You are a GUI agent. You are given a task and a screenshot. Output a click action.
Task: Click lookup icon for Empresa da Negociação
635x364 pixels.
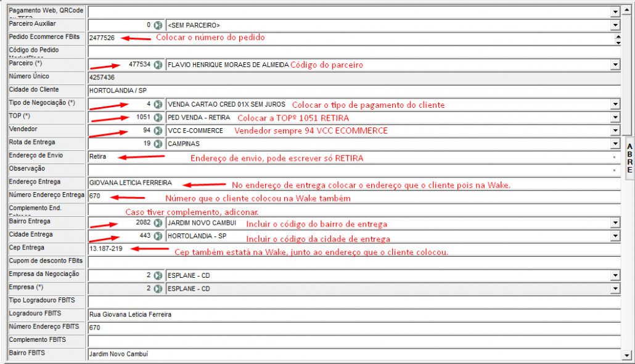158,275
